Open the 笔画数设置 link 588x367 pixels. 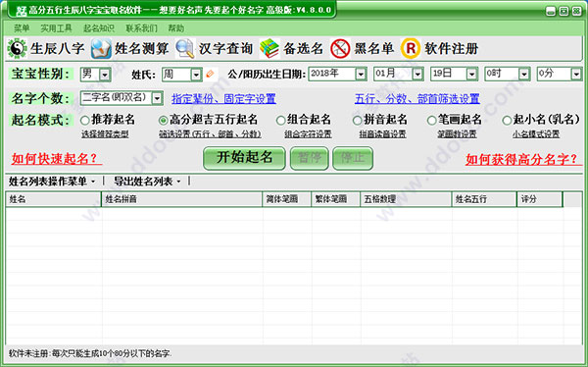(x=457, y=134)
